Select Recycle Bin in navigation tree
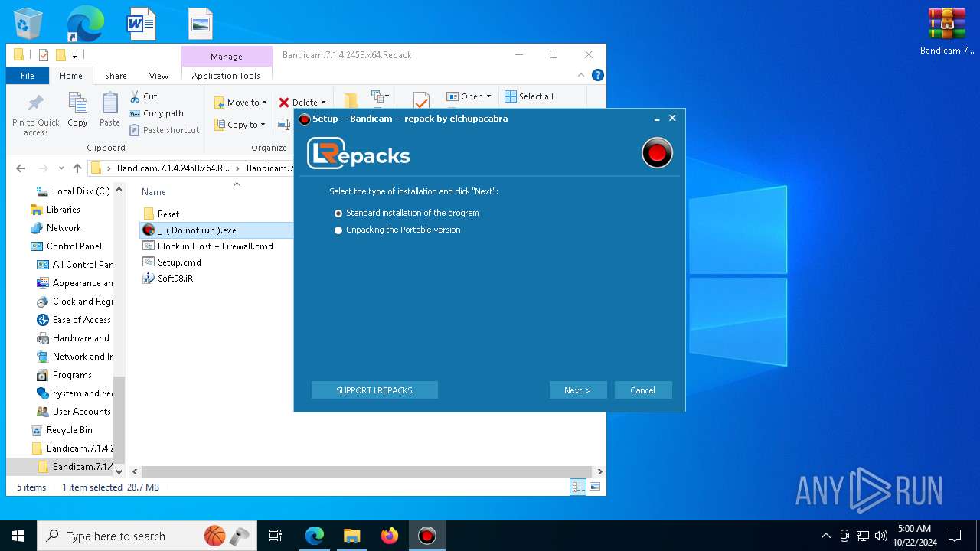The width and height of the screenshot is (980, 551). 61,430
